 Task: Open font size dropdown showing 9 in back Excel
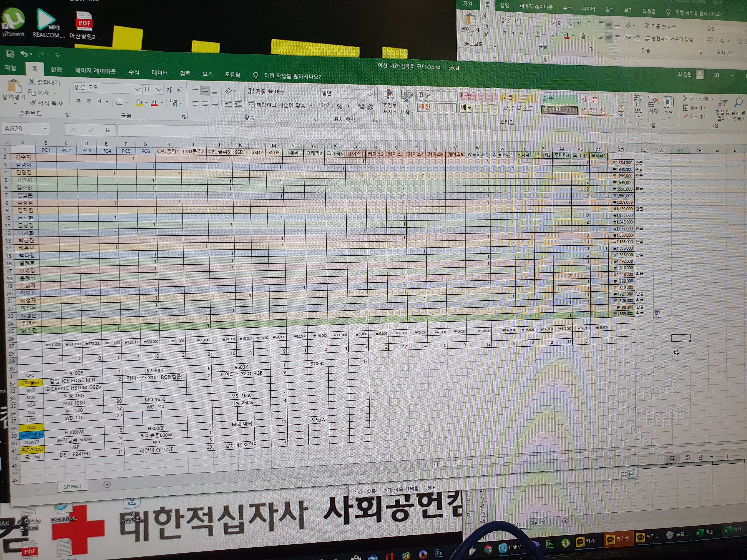pyautogui.click(x=570, y=23)
